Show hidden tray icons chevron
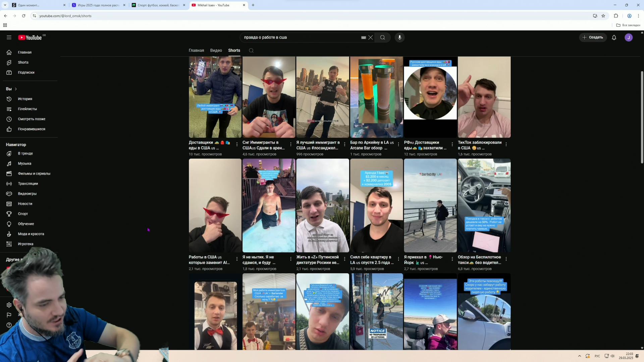Image resolution: width=644 pixels, height=362 pixels. click(x=579, y=356)
